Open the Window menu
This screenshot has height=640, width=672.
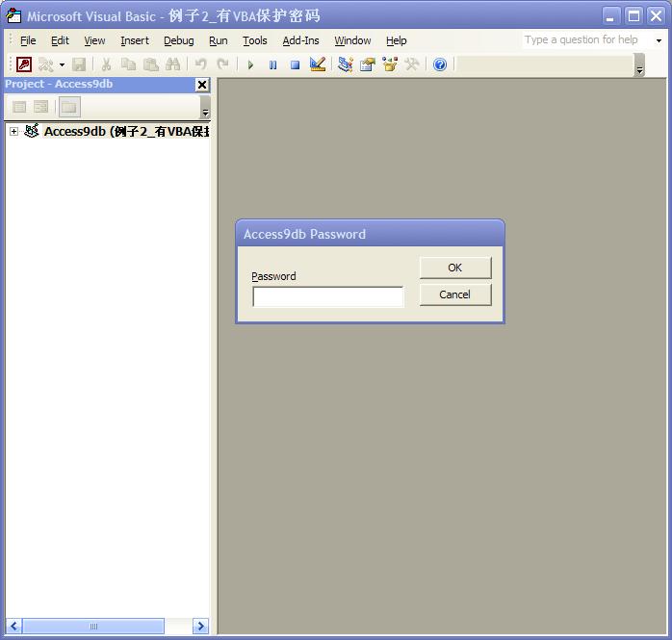point(352,40)
